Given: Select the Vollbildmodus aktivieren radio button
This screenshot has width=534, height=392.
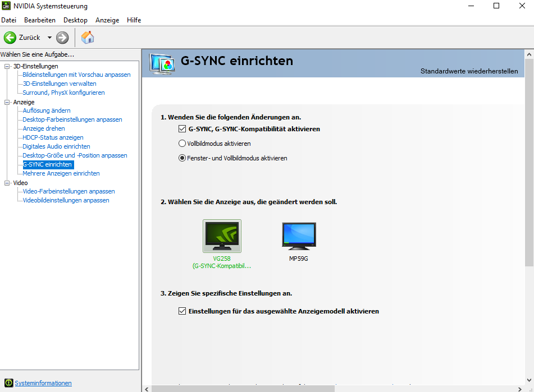Looking at the screenshot, I should (x=182, y=143).
